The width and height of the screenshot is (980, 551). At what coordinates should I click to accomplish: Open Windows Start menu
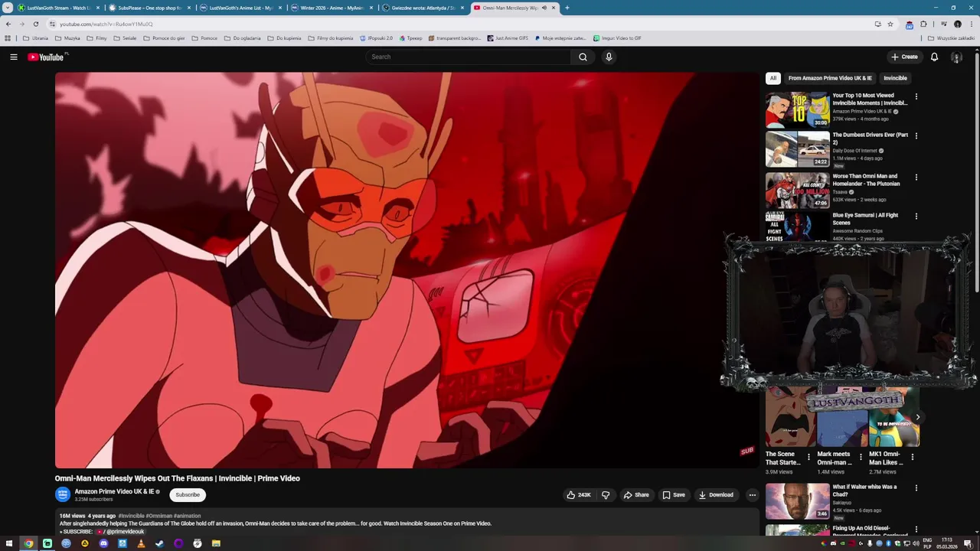click(9, 543)
